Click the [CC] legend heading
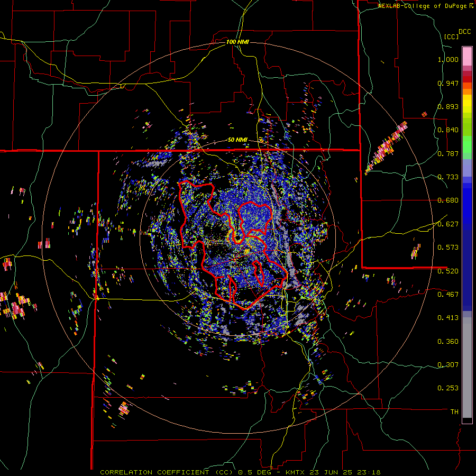This screenshot has width=476, height=476. [x=451, y=36]
